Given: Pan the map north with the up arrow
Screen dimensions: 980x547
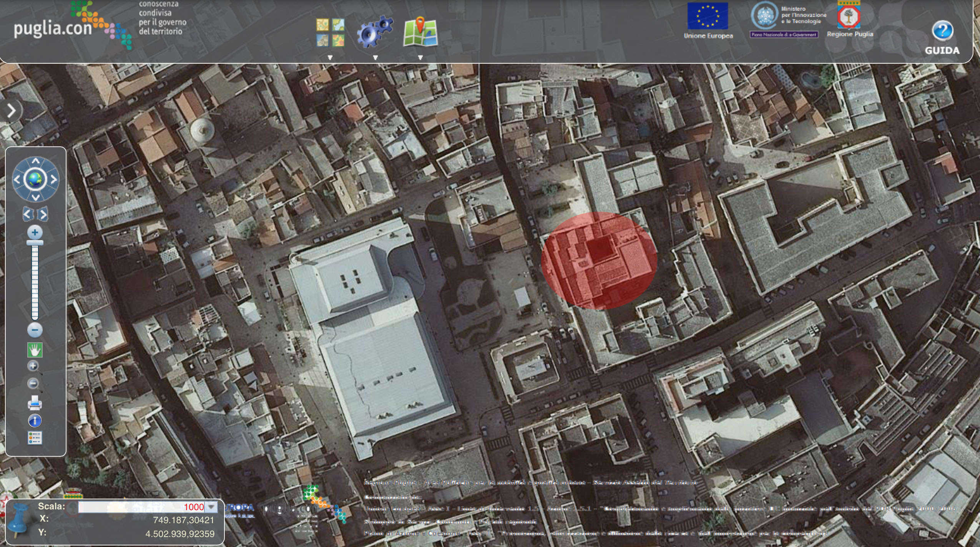Looking at the screenshot, I should click(35, 161).
